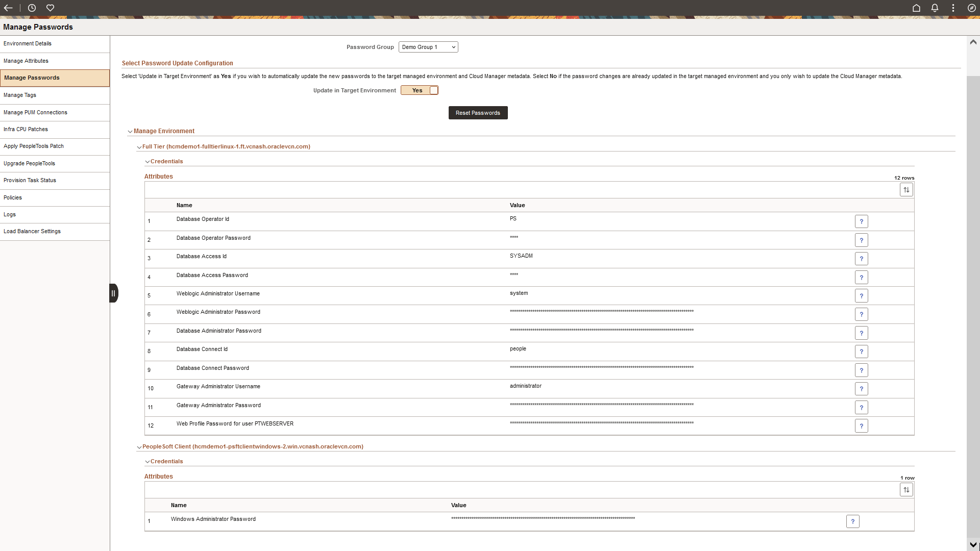Click help icon for Database Operator Id
Image resolution: width=980 pixels, height=551 pixels.
[x=861, y=221]
